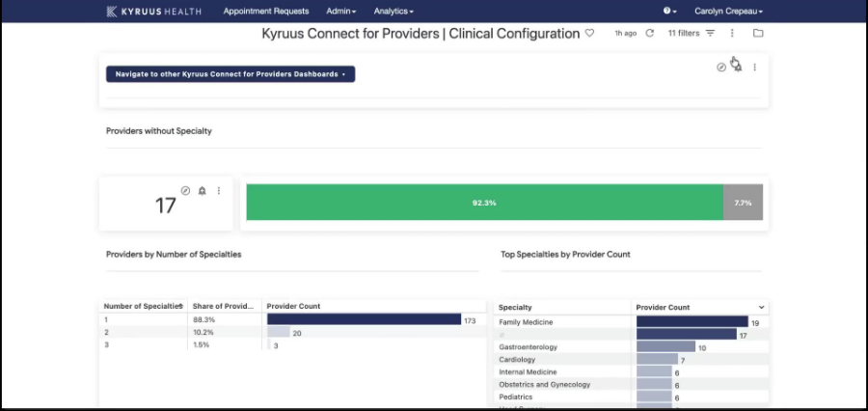Open 17 tile three-dot menu

(219, 190)
